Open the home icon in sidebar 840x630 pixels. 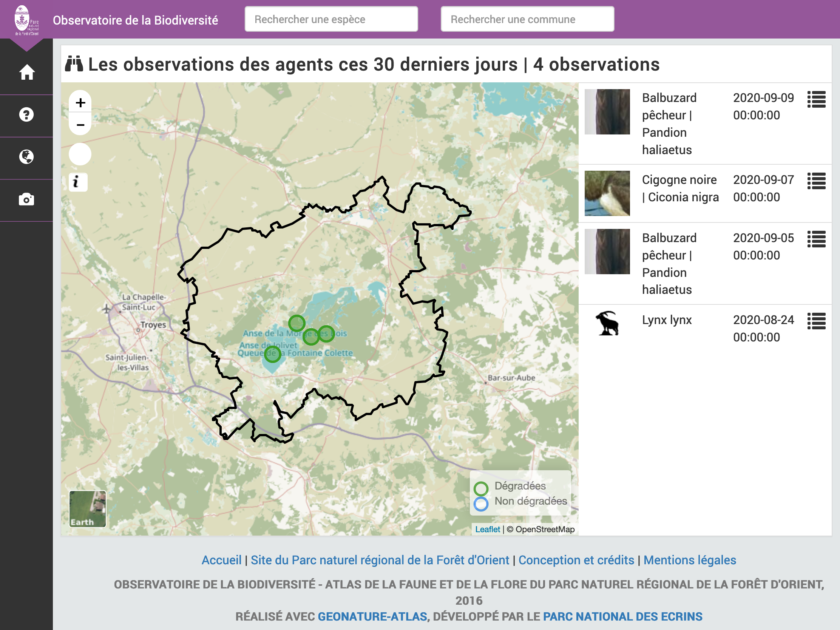pyautogui.click(x=26, y=72)
